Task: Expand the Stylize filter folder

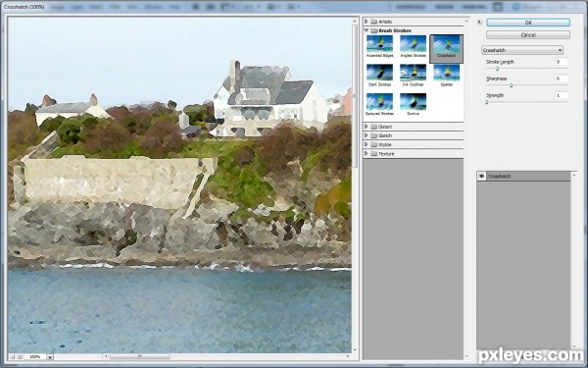Action: pos(367,144)
